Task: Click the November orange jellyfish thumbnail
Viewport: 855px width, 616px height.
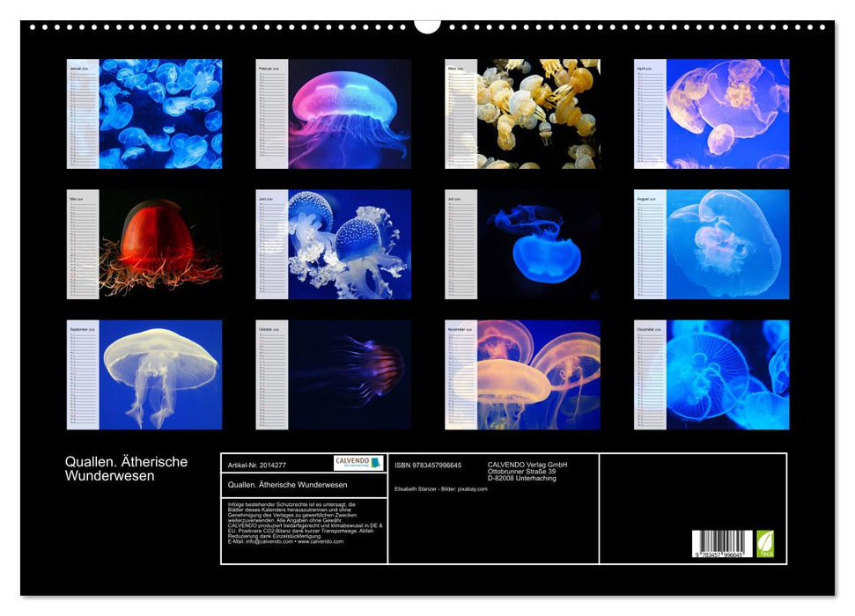Action: pos(538,374)
